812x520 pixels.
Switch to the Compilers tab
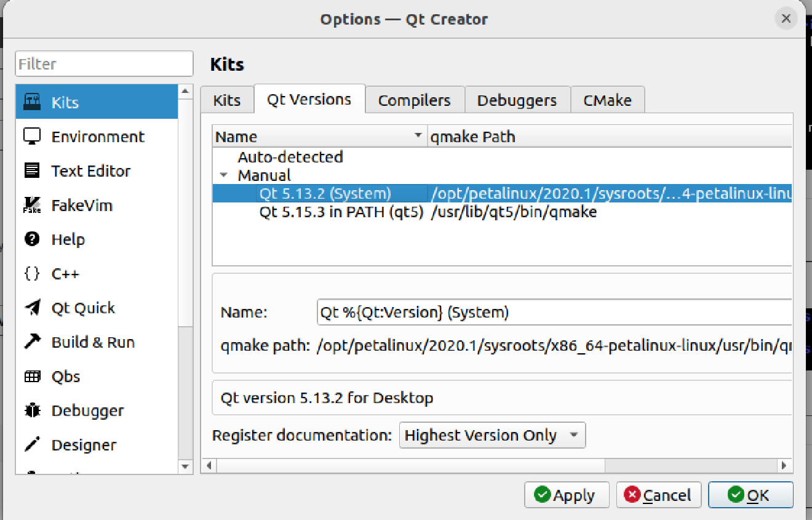pos(414,100)
